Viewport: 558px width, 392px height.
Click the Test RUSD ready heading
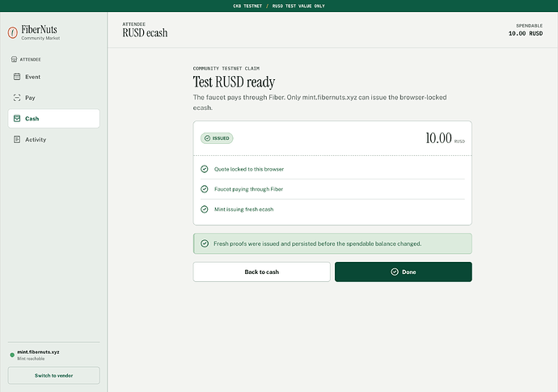(234, 82)
